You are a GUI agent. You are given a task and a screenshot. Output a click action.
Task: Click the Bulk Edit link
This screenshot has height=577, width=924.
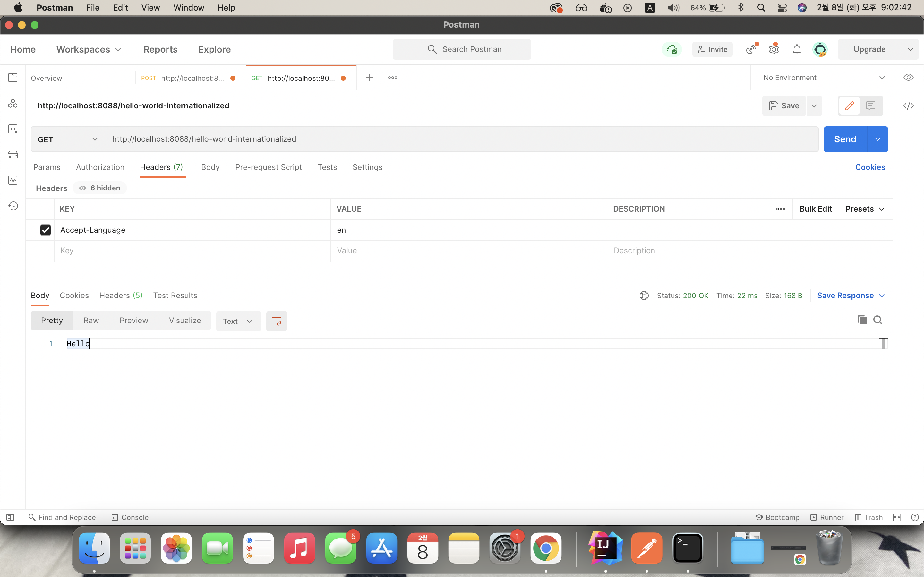point(816,209)
